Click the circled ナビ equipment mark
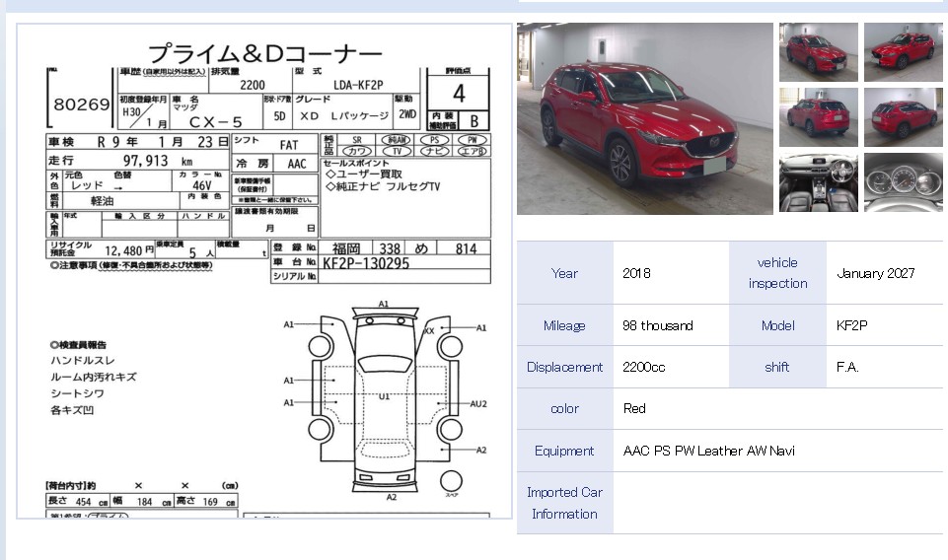Image resolution: width=948 pixels, height=560 pixels. [x=435, y=151]
